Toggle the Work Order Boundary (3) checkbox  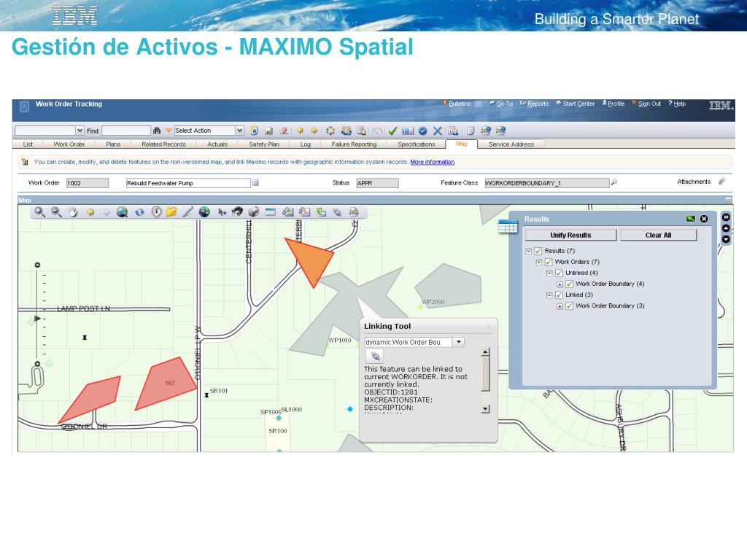point(569,306)
